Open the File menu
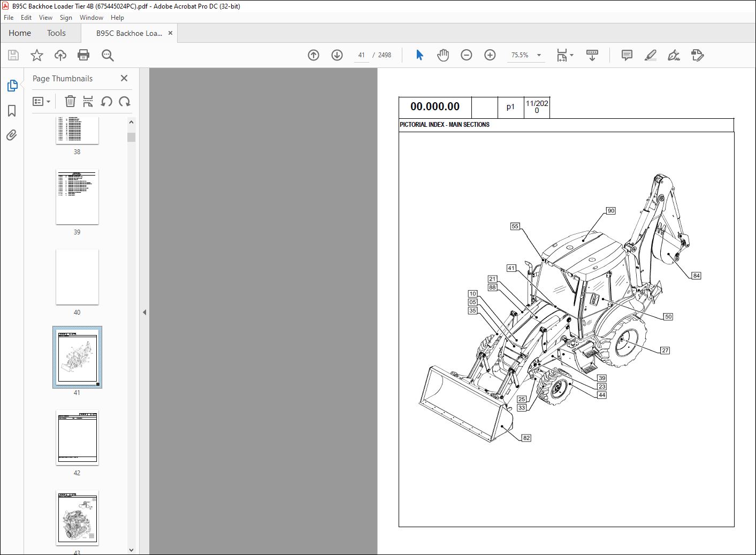The image size is (756, 555). (9, 18)
